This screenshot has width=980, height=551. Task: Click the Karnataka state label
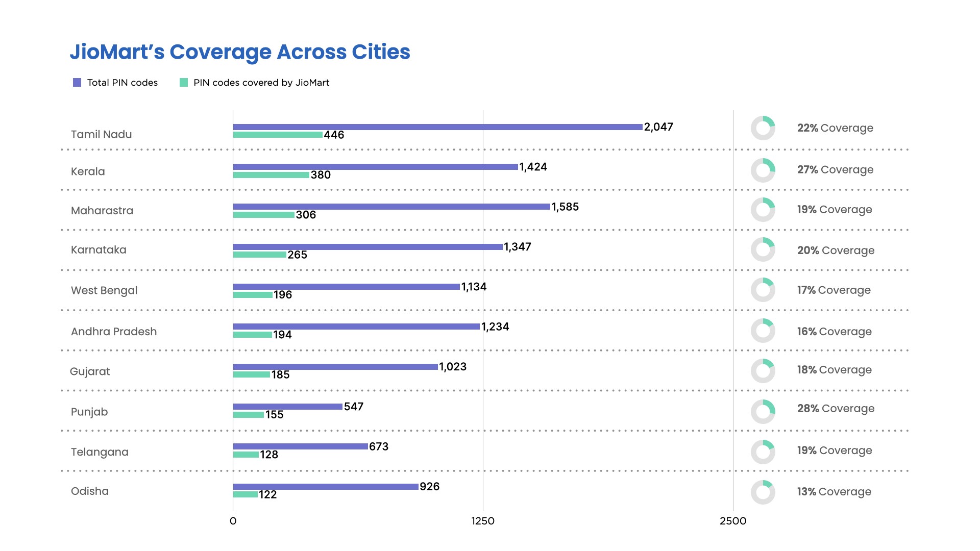(x=99, y=250)
